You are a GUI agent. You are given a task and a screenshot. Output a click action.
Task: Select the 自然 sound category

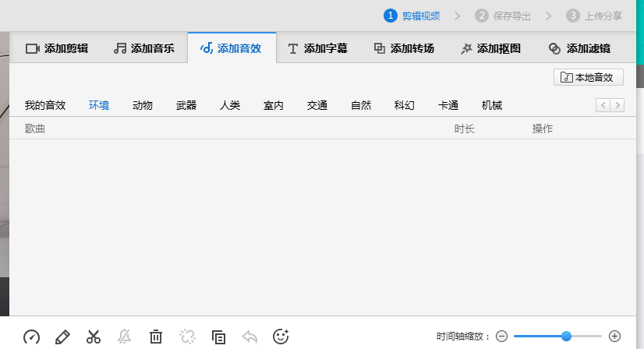click(361, 105)
